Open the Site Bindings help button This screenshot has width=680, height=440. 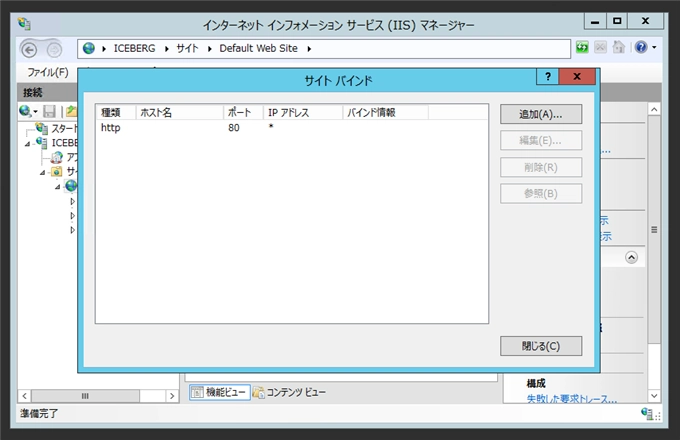tap(548, 77)
